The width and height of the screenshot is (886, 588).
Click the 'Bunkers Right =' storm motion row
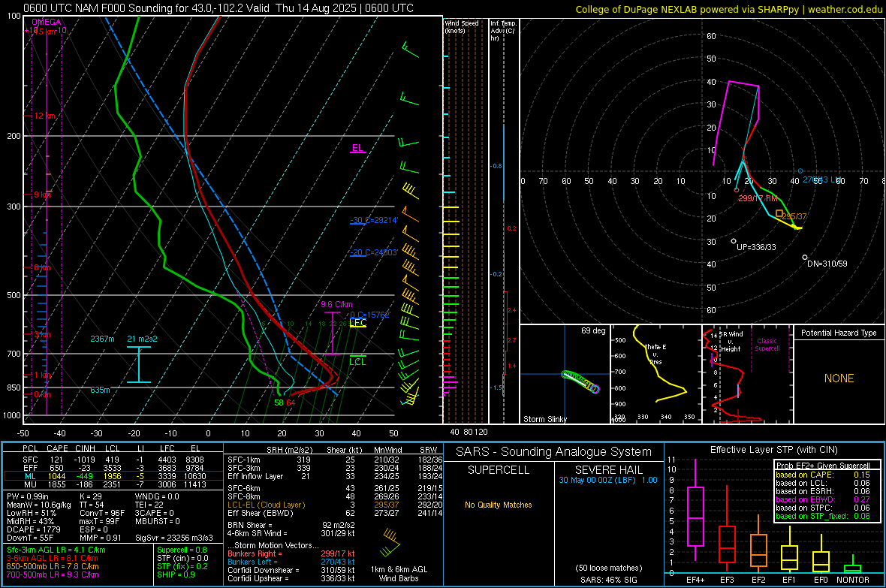click(291, 553)
